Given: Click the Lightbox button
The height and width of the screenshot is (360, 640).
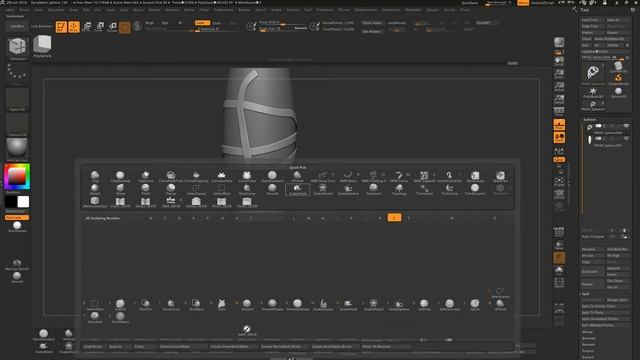Looking at the screenshot, I should coord(17,27).
